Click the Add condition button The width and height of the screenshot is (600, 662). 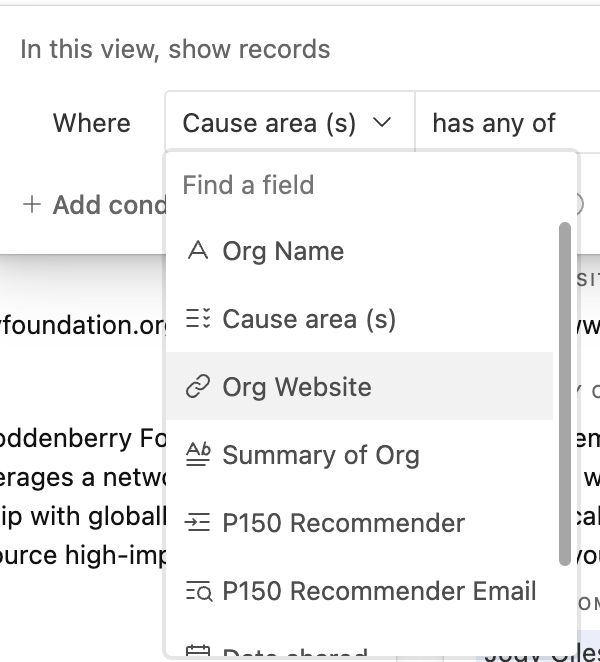pyautogui.click(x=95, y=205)
